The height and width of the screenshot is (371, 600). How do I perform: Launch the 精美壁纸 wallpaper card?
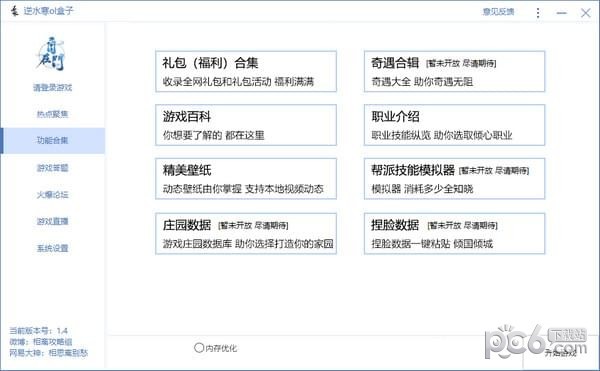[x=246, y=179]
